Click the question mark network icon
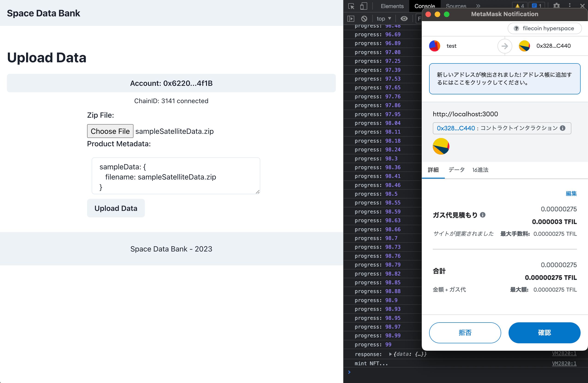Viewport: 588px width, 383px height. (x=516, y=28)
